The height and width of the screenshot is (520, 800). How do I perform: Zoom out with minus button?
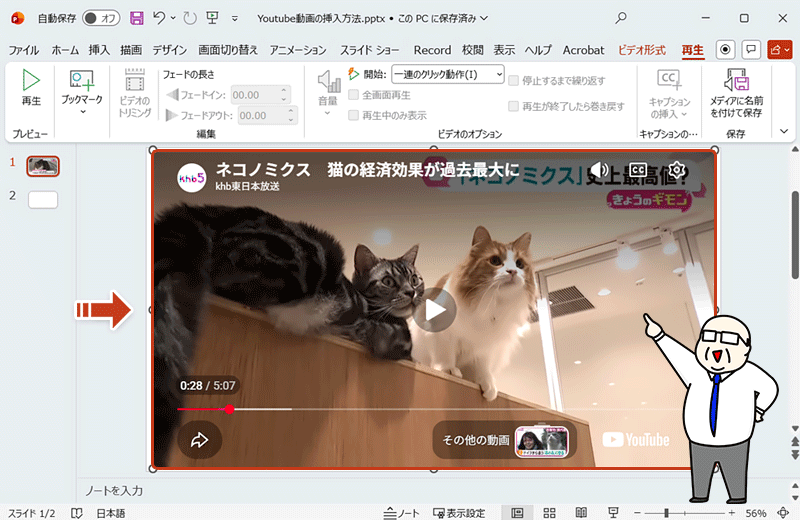(637, 513)
